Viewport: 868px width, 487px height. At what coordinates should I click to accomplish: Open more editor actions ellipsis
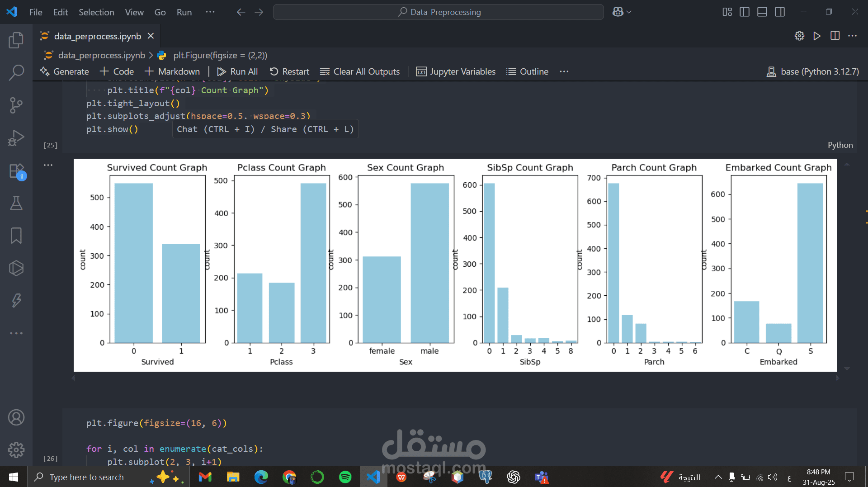click(x=853, y=36)
